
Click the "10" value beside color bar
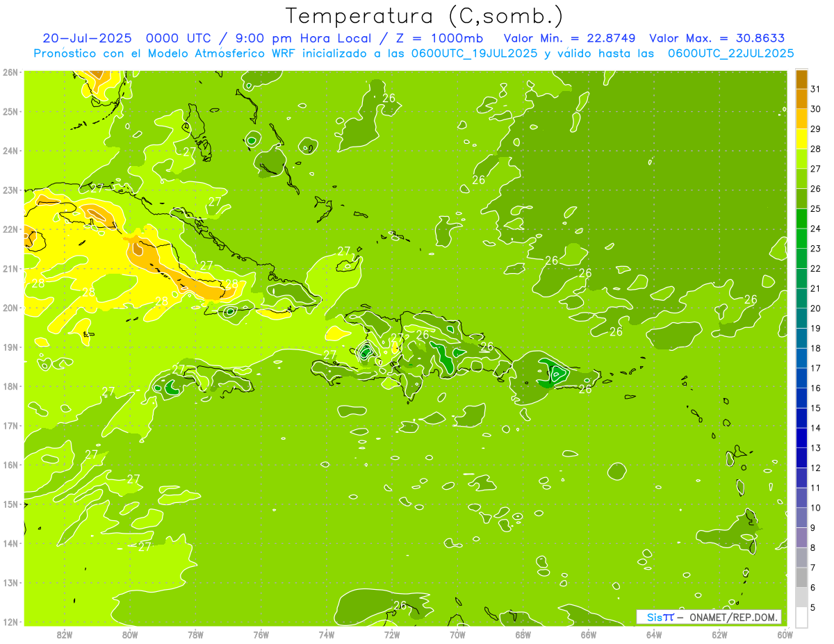[816, 508]
